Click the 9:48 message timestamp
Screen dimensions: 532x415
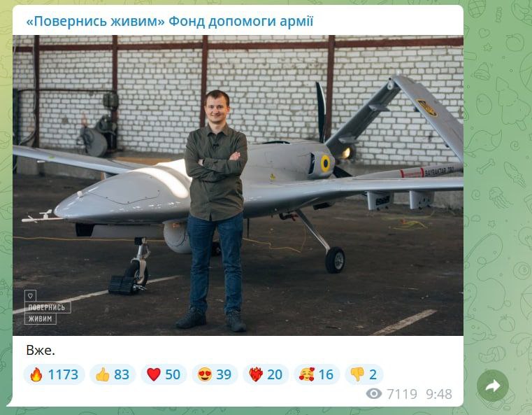(x=439, y=394)
